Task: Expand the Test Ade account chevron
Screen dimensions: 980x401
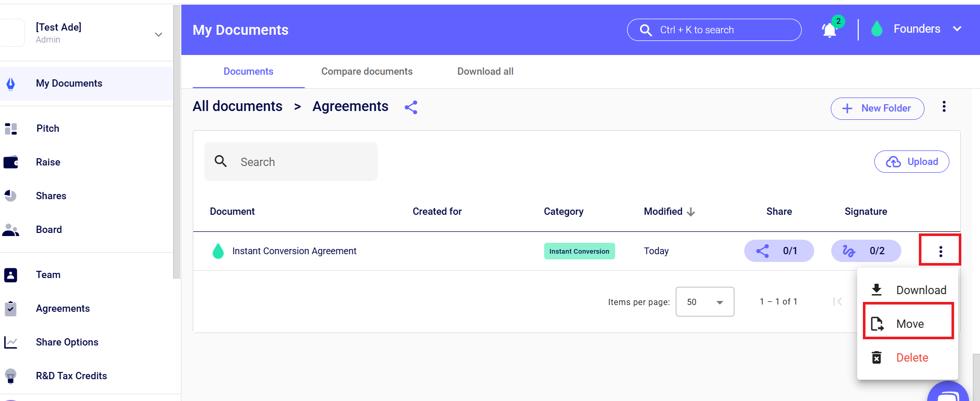Action: (x=159, y=35)
